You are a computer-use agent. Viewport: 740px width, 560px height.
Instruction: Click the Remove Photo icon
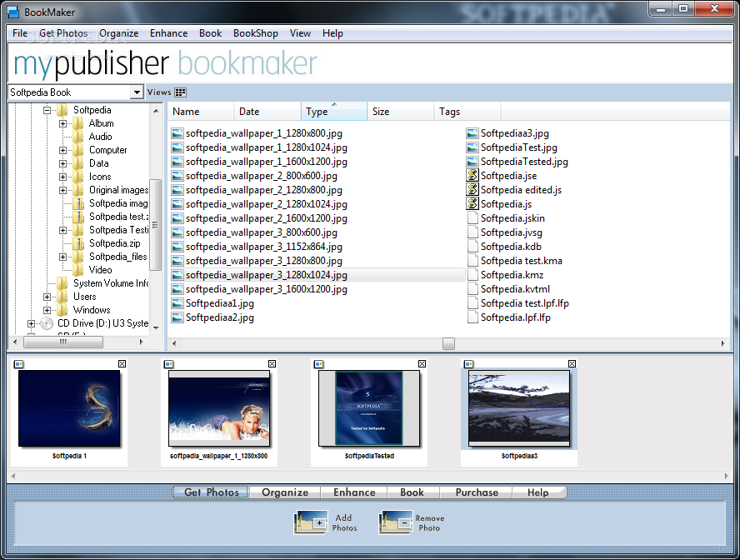(x=396, y=522)
